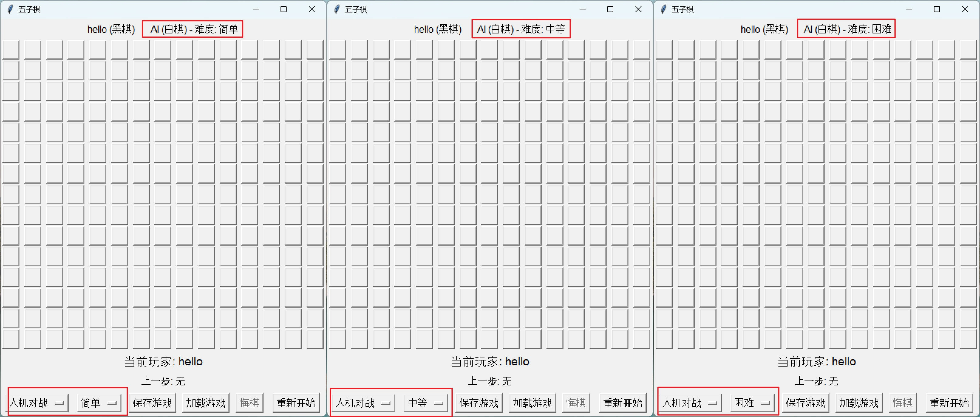Screen dimensions: 980x417
Task: Click label 'AI (白棋) - 难度: 困难'
Action: click(847, 29)
